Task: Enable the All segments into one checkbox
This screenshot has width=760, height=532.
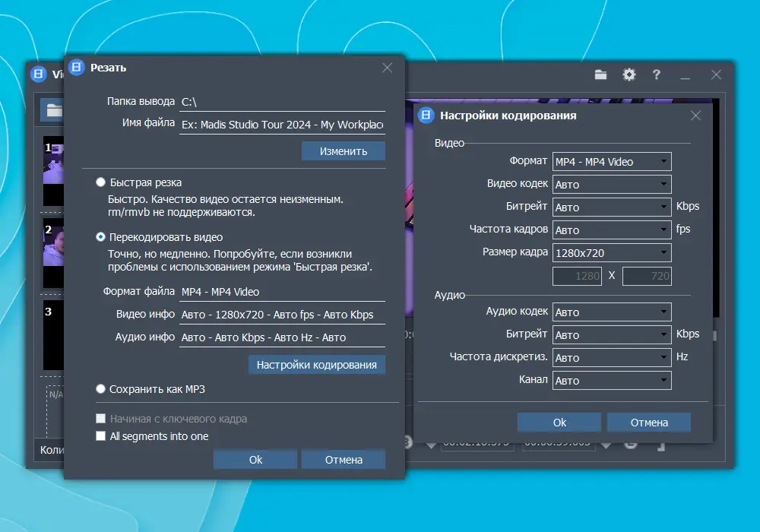Action: (100, 436)
